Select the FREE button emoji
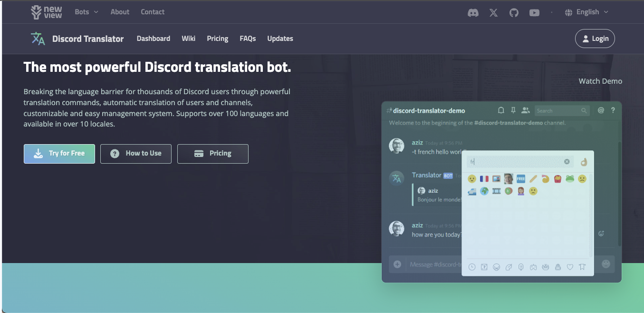644x313 pixels. point(521,179)
